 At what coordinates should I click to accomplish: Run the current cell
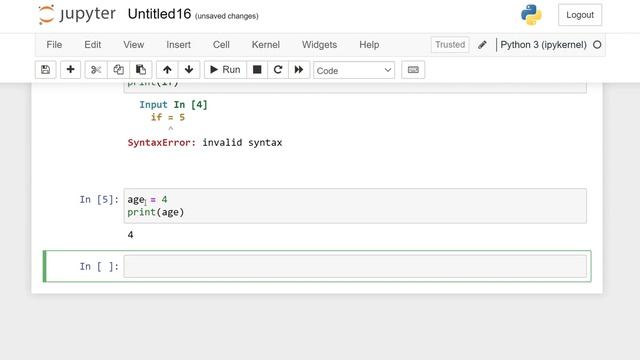[225, 70]
